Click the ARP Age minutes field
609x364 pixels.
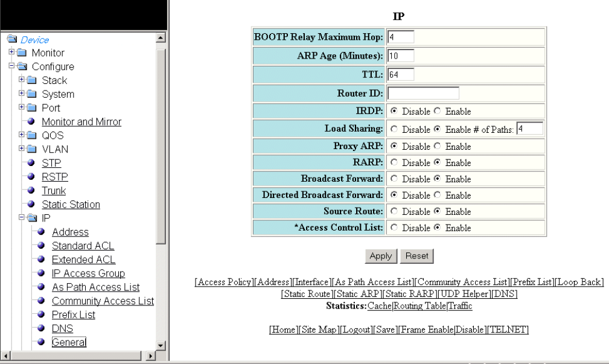[401, 56]
